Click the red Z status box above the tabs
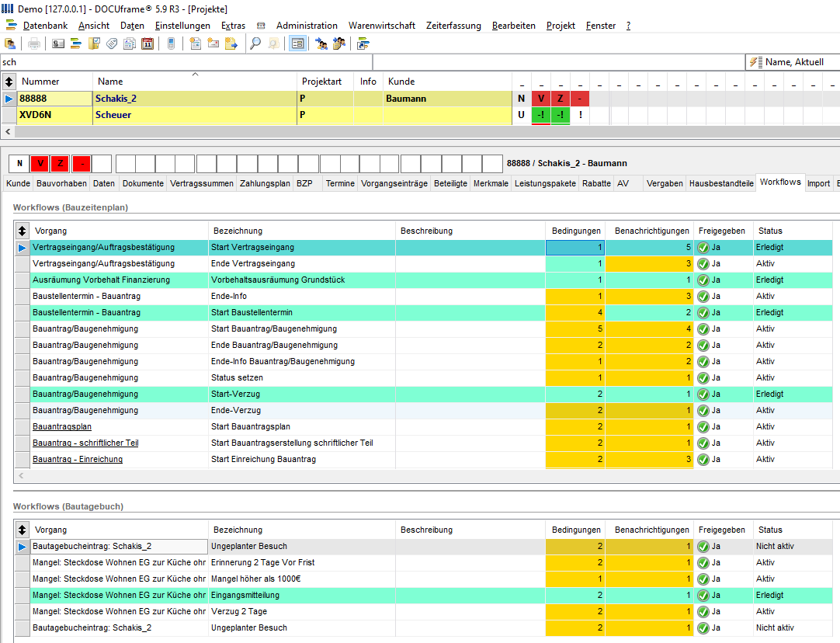The image size is (840, 643). (x=61, y=163)
